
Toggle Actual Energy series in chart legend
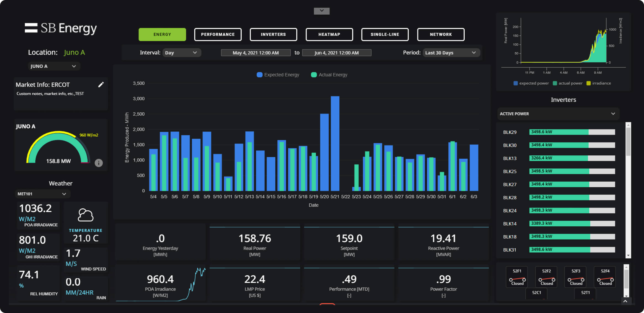point(329,75)
